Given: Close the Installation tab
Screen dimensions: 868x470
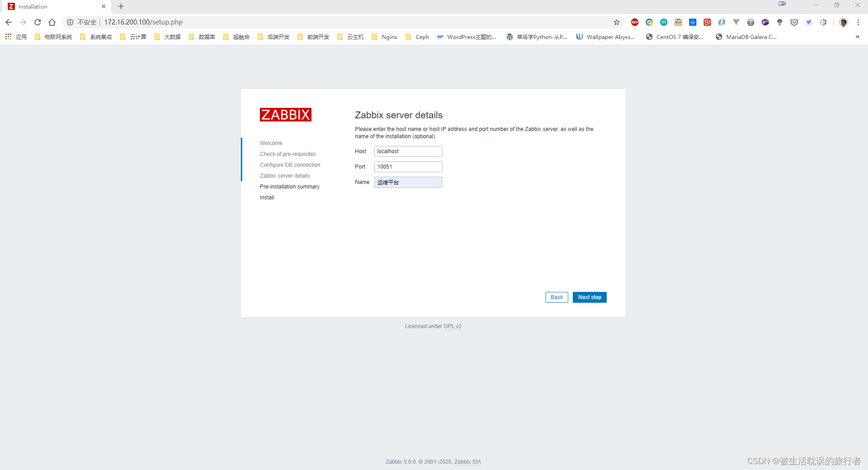Looking at the screenshot, I should click(x=104, y=6).
